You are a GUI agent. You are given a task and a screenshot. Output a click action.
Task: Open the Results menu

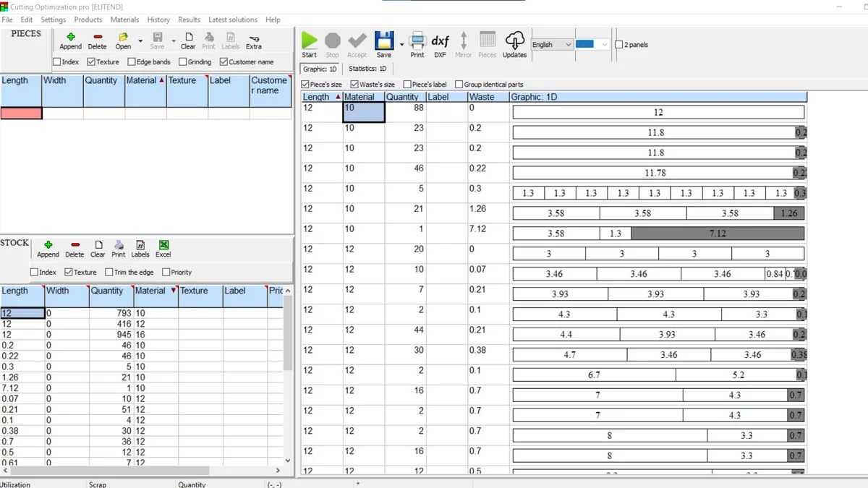[189, 20]
